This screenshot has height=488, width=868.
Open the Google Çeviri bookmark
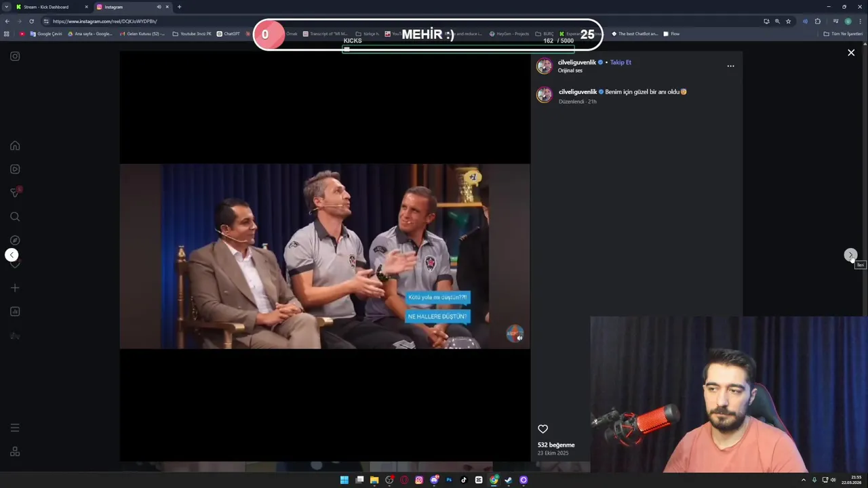46,34
